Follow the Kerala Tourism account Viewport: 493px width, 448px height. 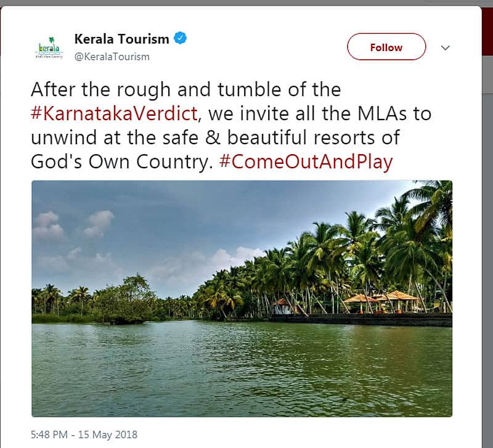click(386, 47)
